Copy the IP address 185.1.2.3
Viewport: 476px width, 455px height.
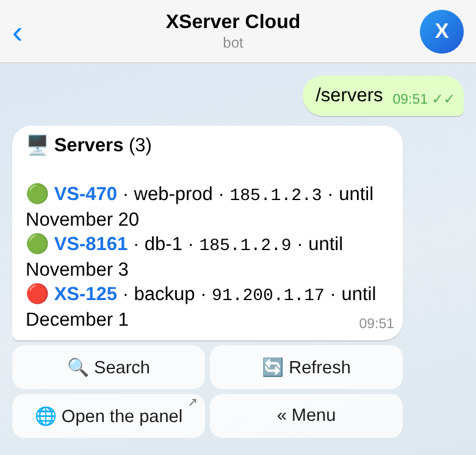point(276,195)
